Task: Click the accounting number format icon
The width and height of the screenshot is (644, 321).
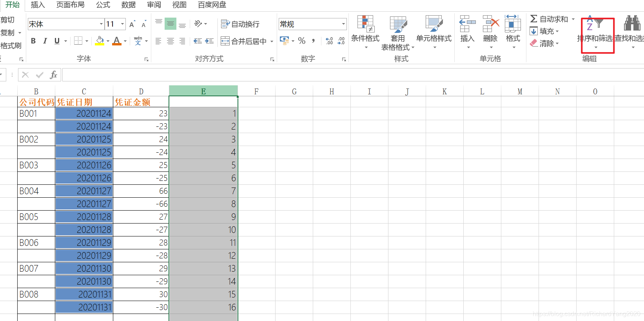Action: (x=284, y=41)
